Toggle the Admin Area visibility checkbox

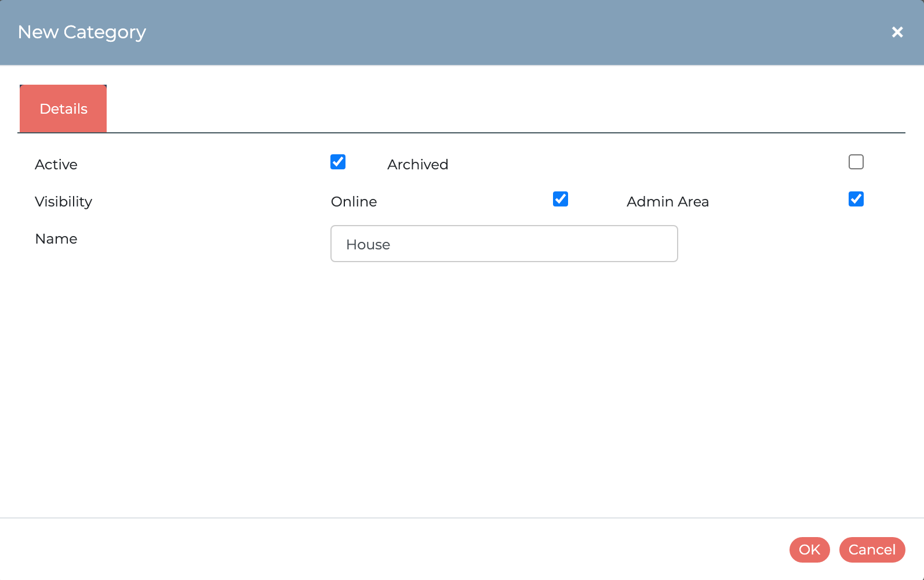pos(856,199)
